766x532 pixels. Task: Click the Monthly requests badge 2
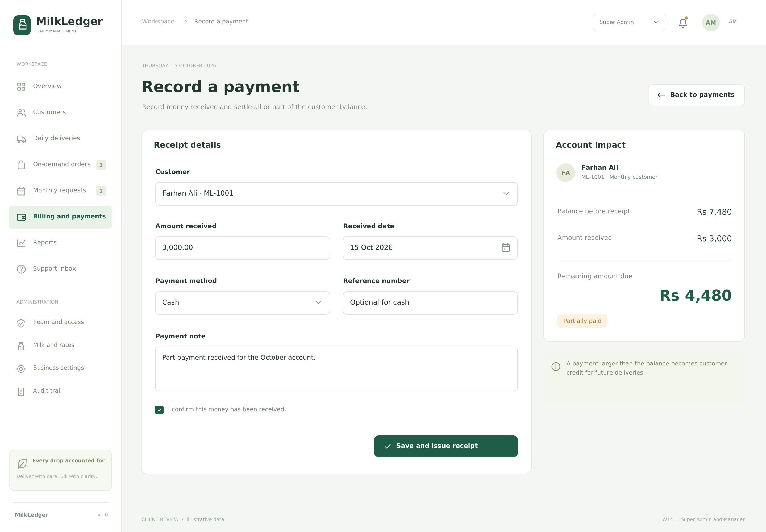pos(101,191)
